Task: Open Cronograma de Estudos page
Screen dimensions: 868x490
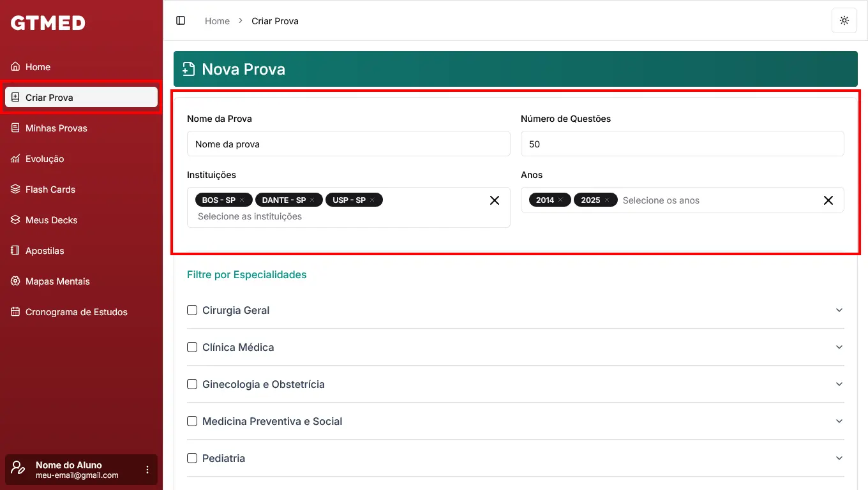Action: pyautogui.click(x=76, y=312)
